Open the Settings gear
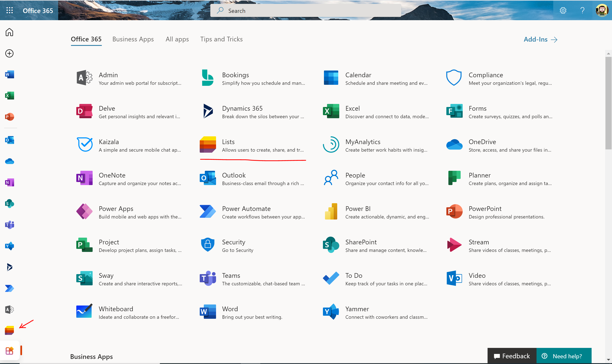The image size is (612, 364). pyautogui.click(x=563, y=10)
